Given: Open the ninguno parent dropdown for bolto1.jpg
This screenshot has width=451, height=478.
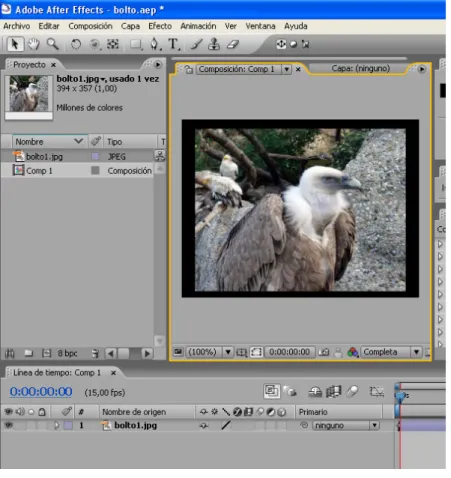Looking at the screenshot, I should point(346,425).
